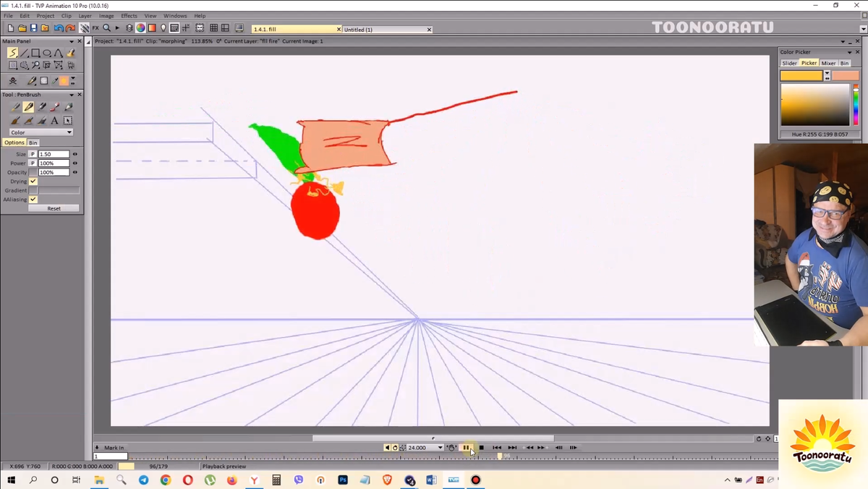Toggle the sound speaker icon in playback bar
The image size is (868, 489).
[387, 448]
